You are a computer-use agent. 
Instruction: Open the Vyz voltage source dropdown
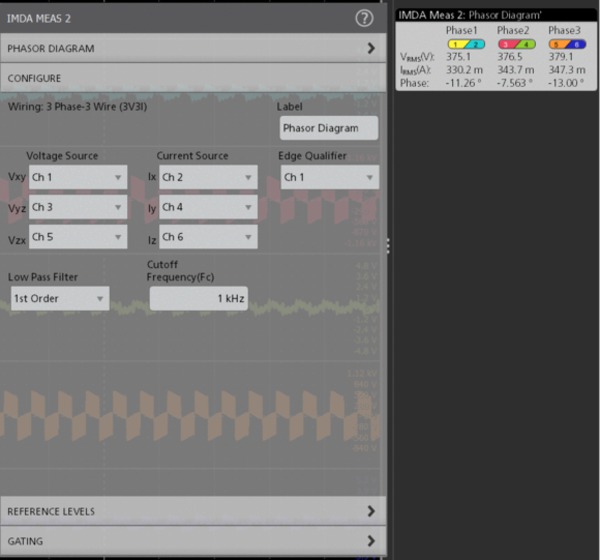78,207
